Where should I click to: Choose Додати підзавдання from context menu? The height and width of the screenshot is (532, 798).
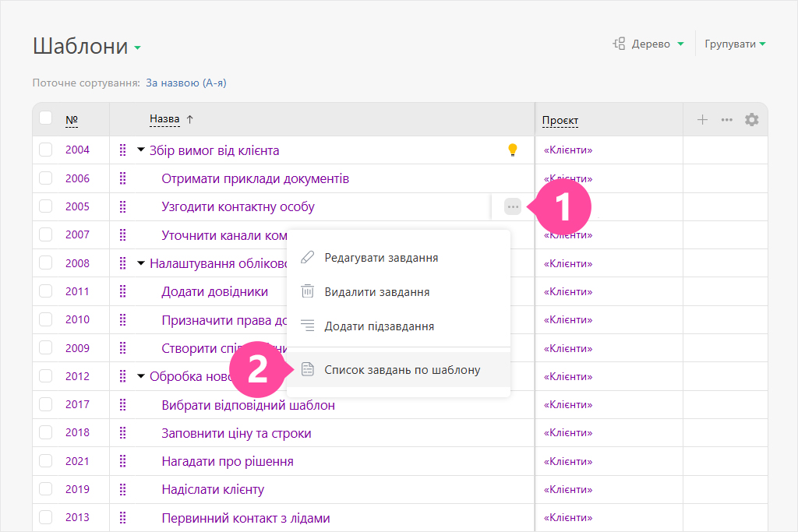[x=379, y=326]
